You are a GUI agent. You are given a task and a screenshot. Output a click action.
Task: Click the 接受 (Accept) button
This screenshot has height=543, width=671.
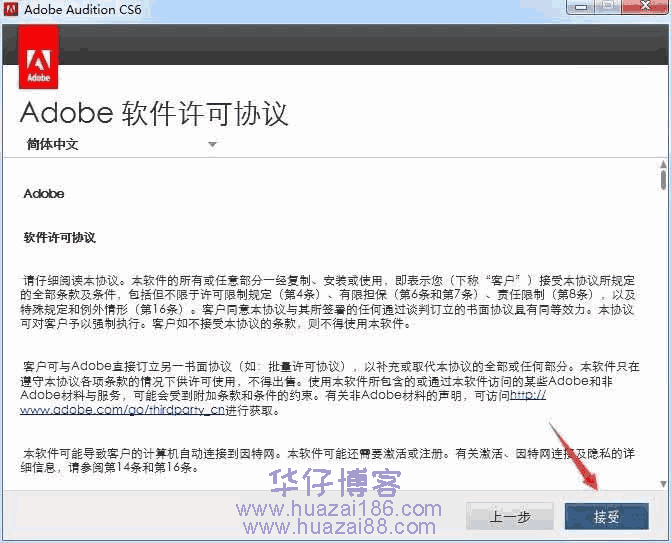click(x=606, y=516)
